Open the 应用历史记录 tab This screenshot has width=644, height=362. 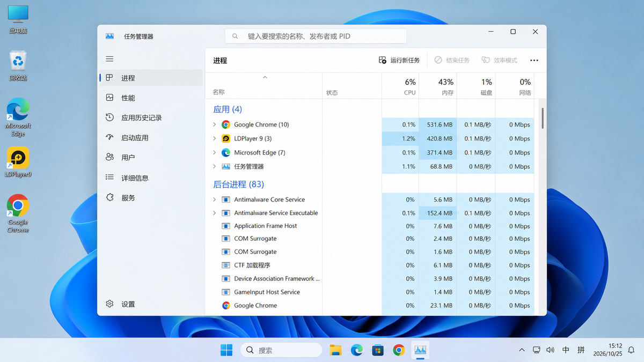pyautogui.click(x=151, y=117)
